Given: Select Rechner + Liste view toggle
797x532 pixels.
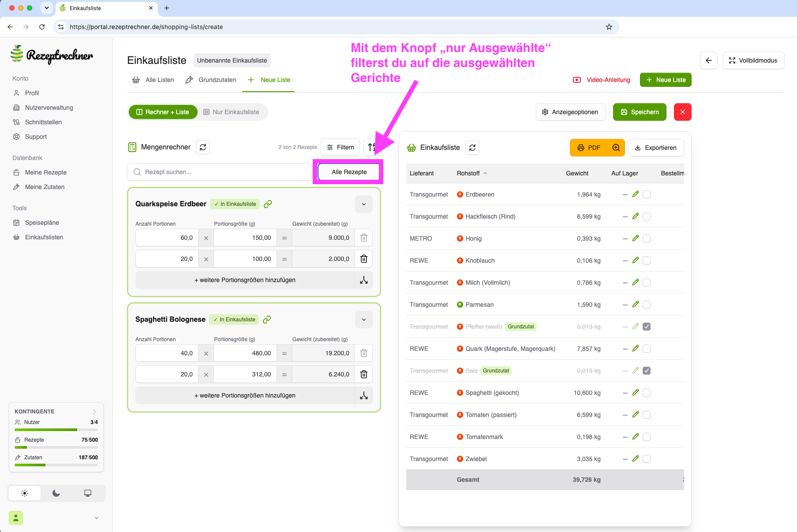Looking at the screenshot, I should tap(163, 112).
